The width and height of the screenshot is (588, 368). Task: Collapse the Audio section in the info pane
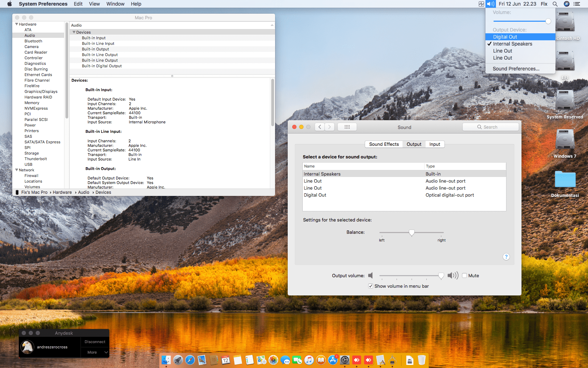click(x=272, y=25)
